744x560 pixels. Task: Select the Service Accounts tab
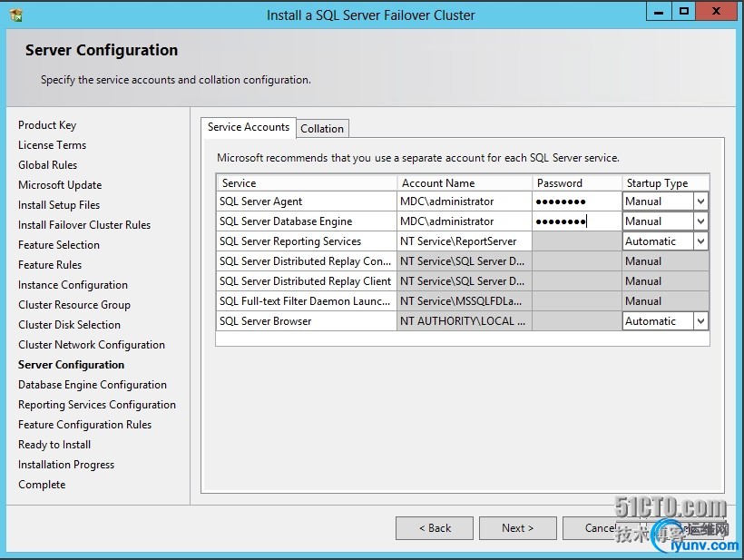249,127
